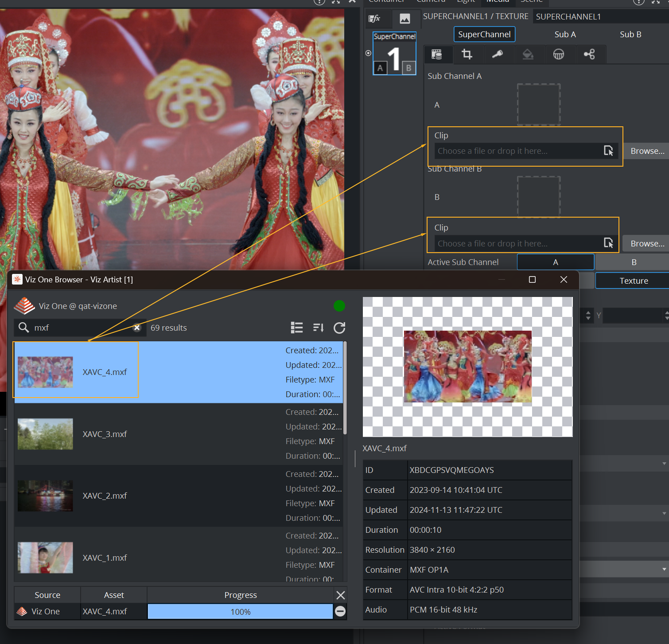
Task: Select the XAVC_3.mxf thumbnail in results
Action: [x=45, y=434]
